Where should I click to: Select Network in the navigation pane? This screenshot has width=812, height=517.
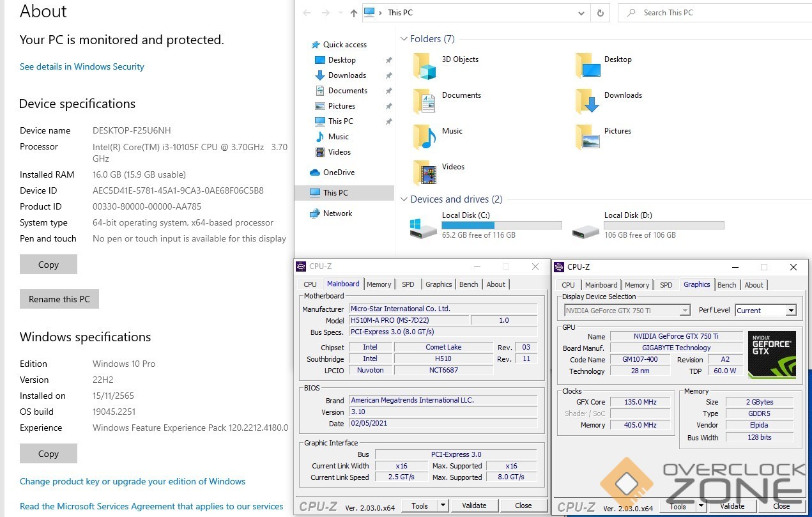pos(337,213)
